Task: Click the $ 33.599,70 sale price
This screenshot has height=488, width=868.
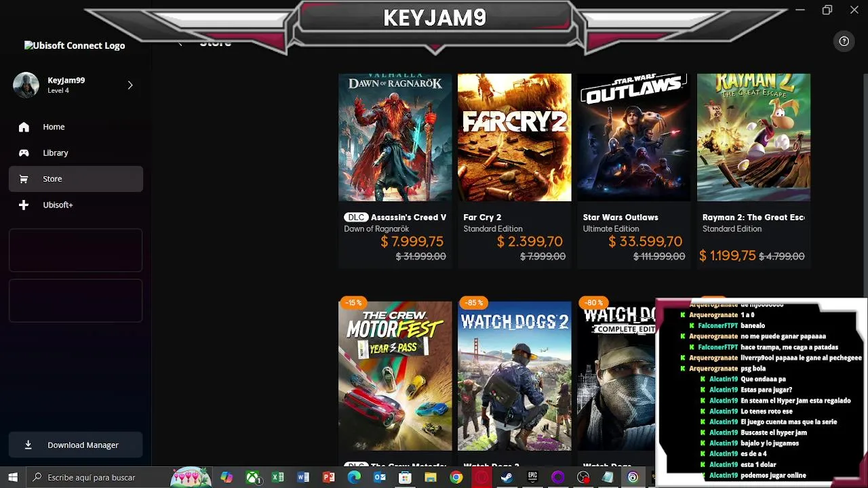Action: pos(645,241)
